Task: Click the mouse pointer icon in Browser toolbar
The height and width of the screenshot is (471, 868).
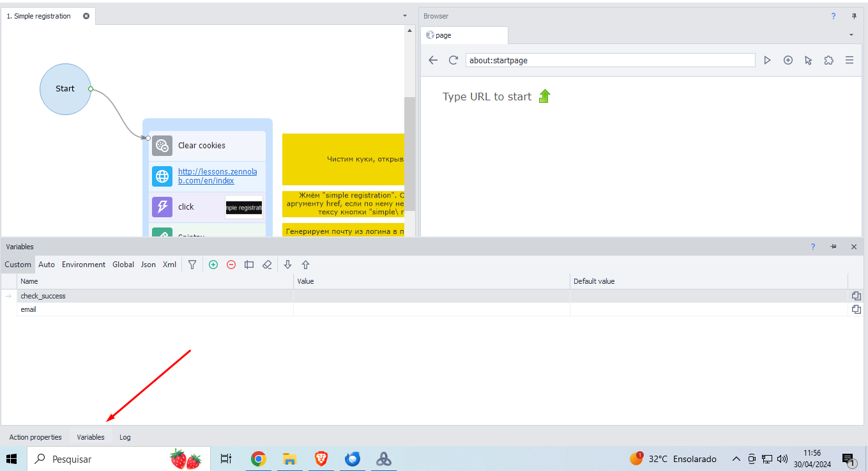Action: point(809,60)
